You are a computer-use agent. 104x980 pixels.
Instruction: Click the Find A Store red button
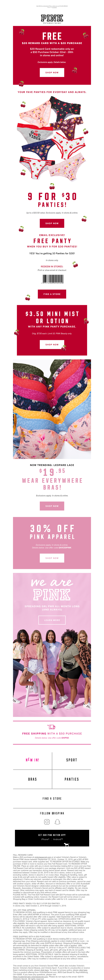coord(52,294)
